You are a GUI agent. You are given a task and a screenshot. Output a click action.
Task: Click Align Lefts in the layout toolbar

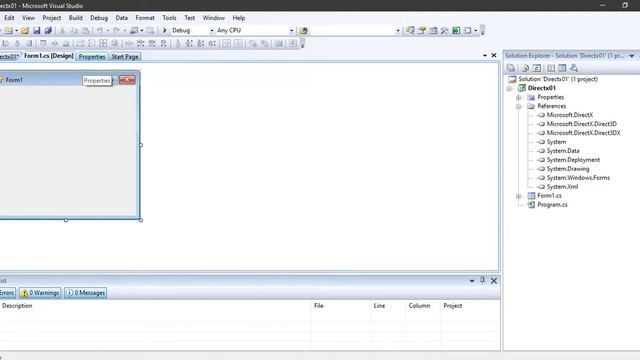click(6, 43)
